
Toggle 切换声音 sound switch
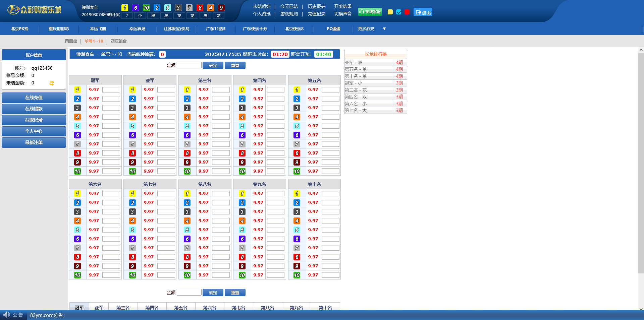click(x=343, y=14)
